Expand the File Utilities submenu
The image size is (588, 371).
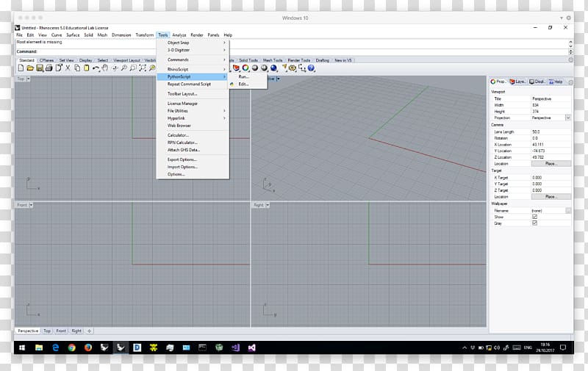(x=193, y=111)
